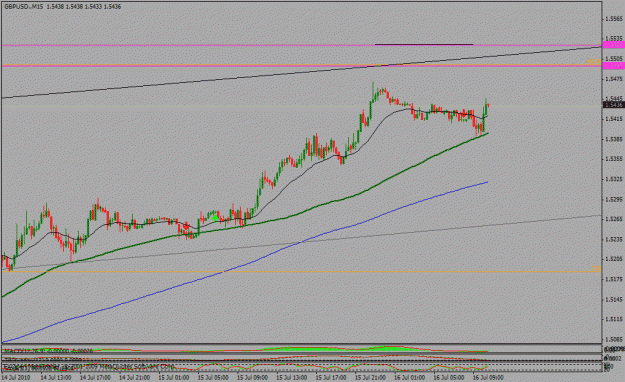Image resolution: width=625 pixels, height=382 pixels.
Task: Click the upper magenta price level tag
Action: point(614,45)
